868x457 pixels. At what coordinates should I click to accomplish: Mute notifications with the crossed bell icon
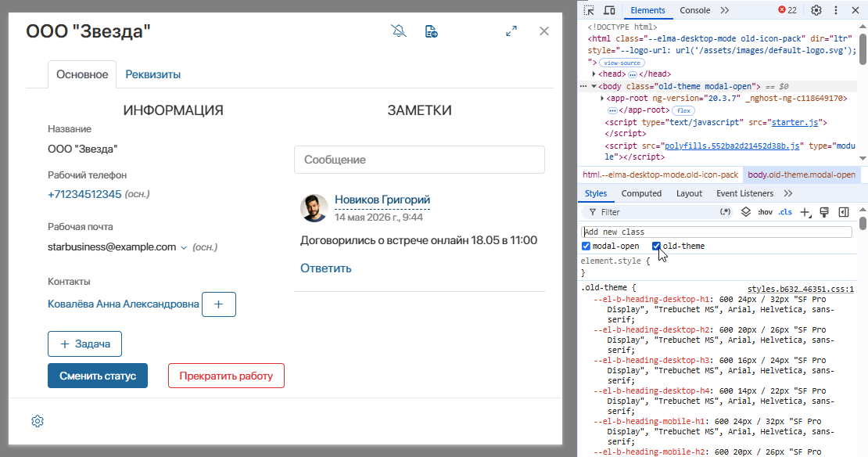click(x=399, y=31)
